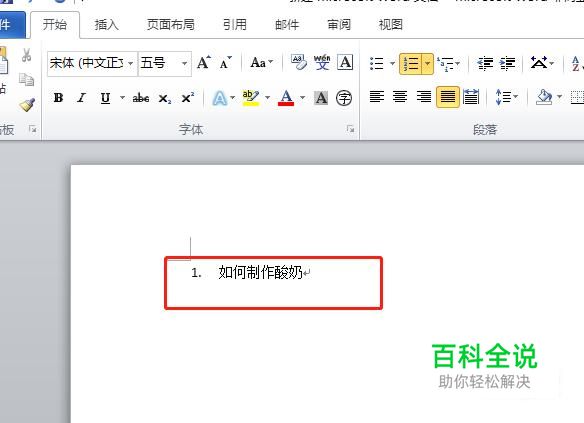Viewport: 584px width, 423px height.
Task: Open the highlight color dropdown arrow
Action: [x=267, y=98]
